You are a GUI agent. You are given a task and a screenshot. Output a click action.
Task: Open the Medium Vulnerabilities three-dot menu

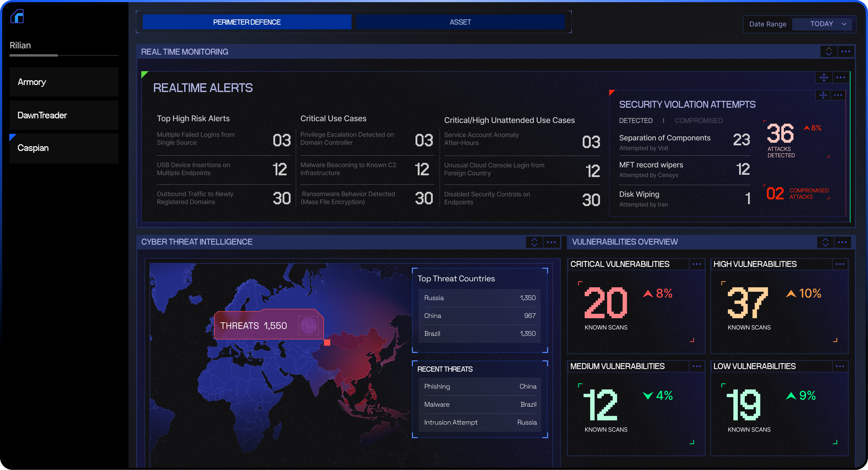tap(697, 366)
